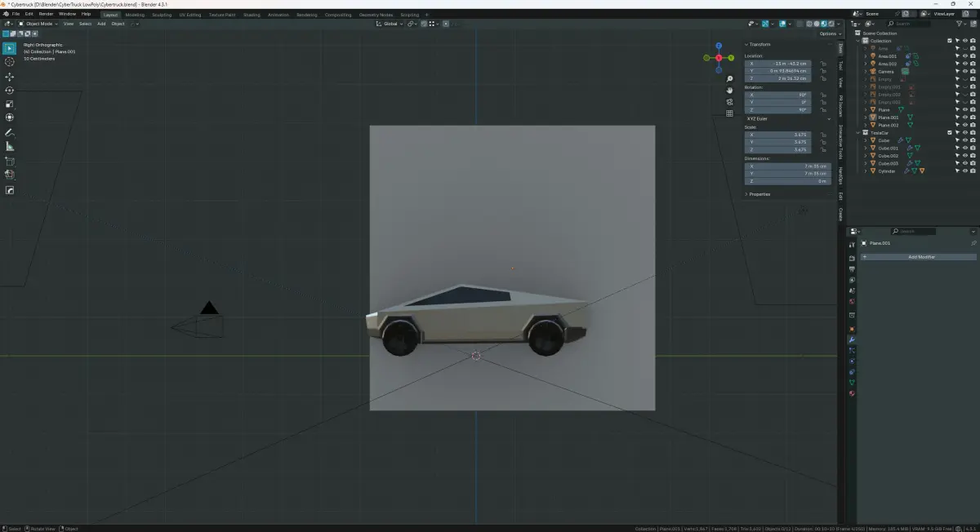Click the pan view hand icon
This screenshot has width=980, height=532.
click(x=729, y=91)
